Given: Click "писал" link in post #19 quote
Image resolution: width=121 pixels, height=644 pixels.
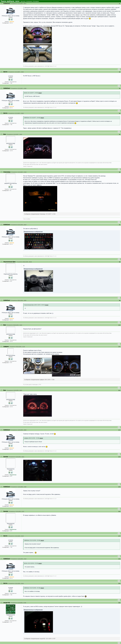Looking at the screenshot, I should coord(42,588).
